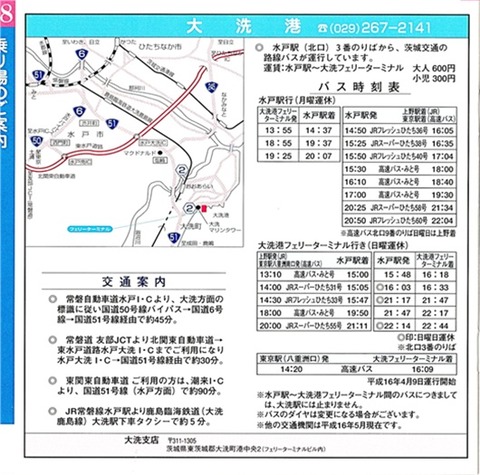Click the phone number (029)267-2141
Screen dimensions: 480x475
coord(379,28)
